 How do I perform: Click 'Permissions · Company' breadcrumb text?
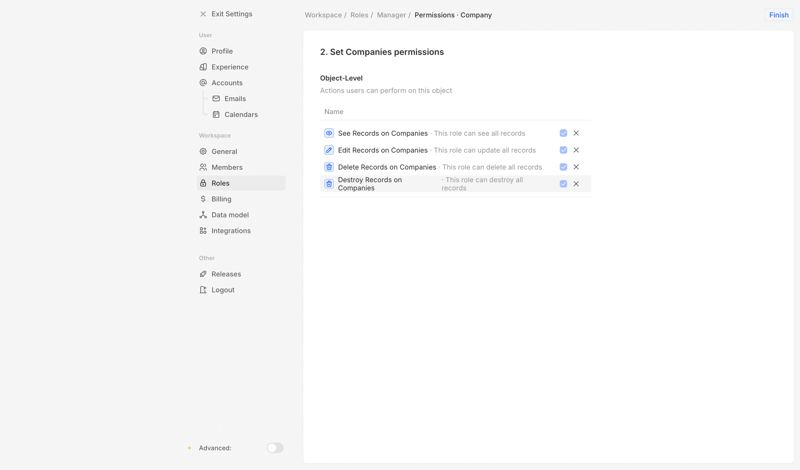[453, 15]
